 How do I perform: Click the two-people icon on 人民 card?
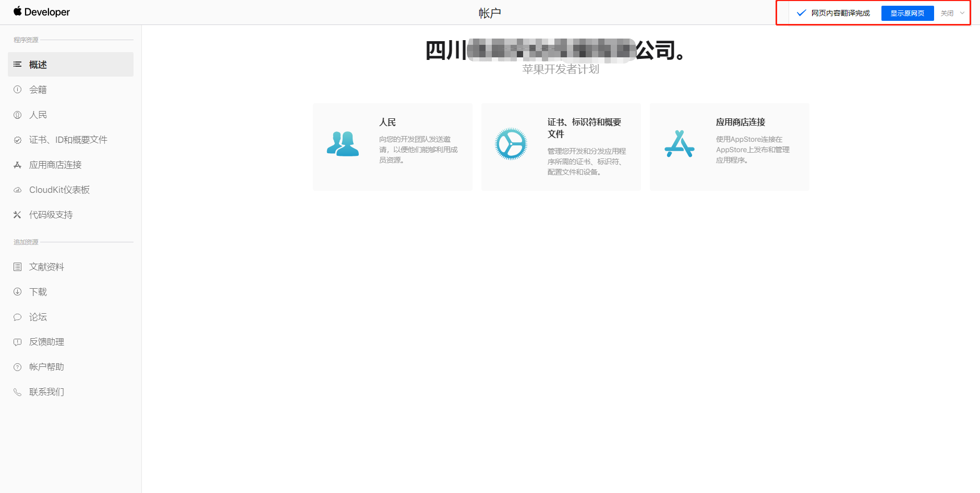point(343,144)
